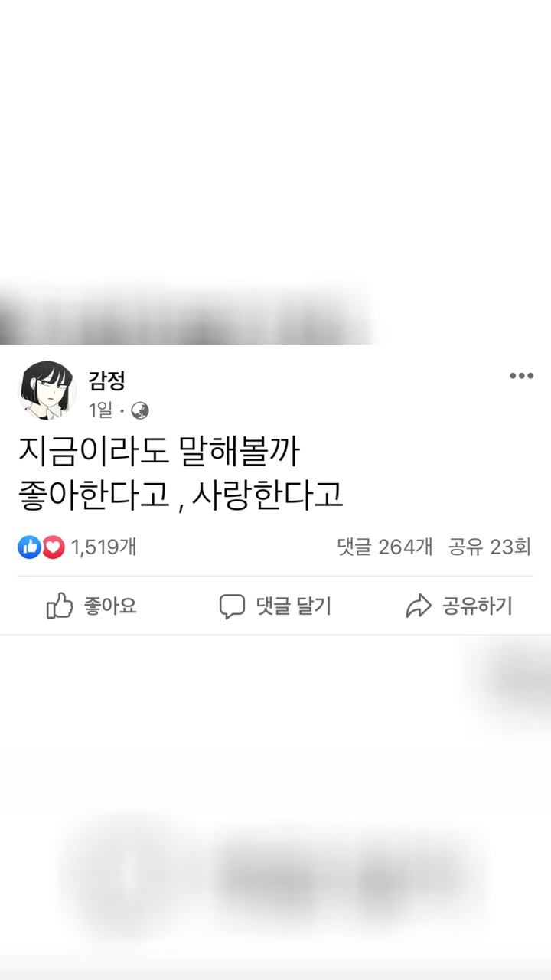Tap the 감정 profile avatar picture
The image size is (551, 980).
pyautogui.click(x=47, y=392)
